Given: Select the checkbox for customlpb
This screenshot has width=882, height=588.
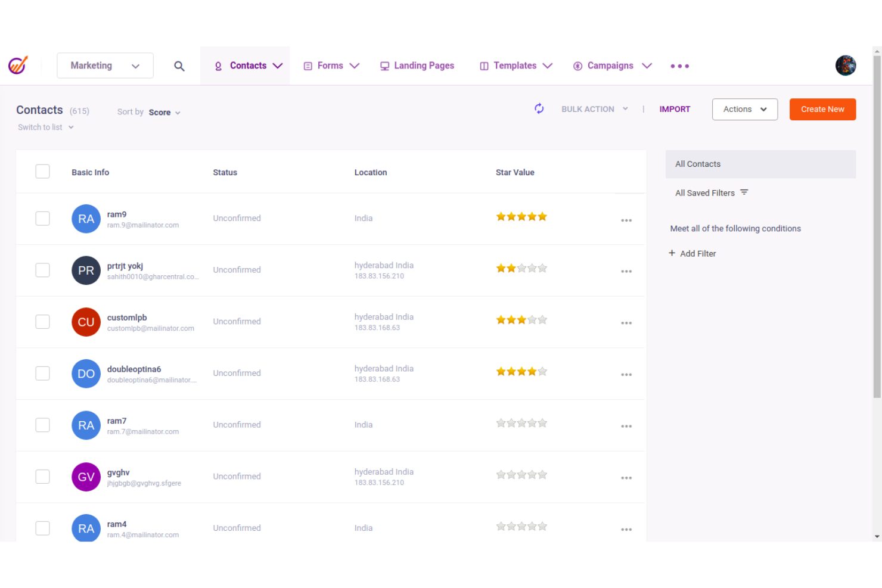Looking at the screenshot, I should (x=42, y=322).
